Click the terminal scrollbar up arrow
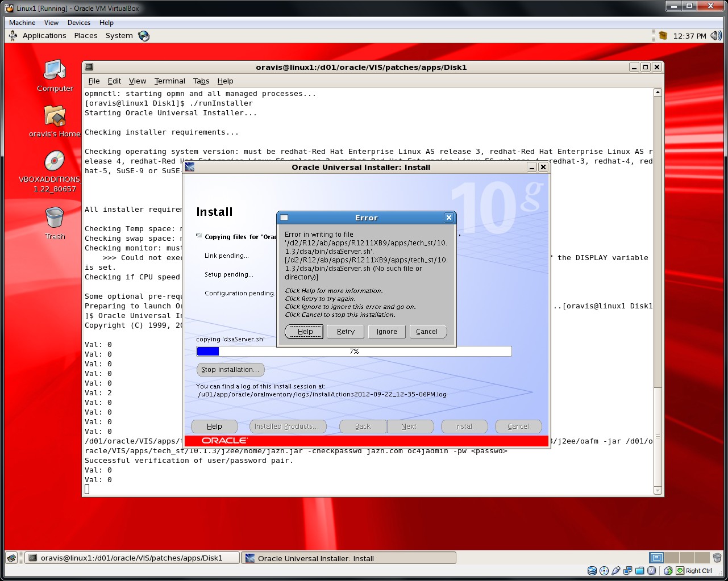Screen dimensions: 728x581 point(658,93)
